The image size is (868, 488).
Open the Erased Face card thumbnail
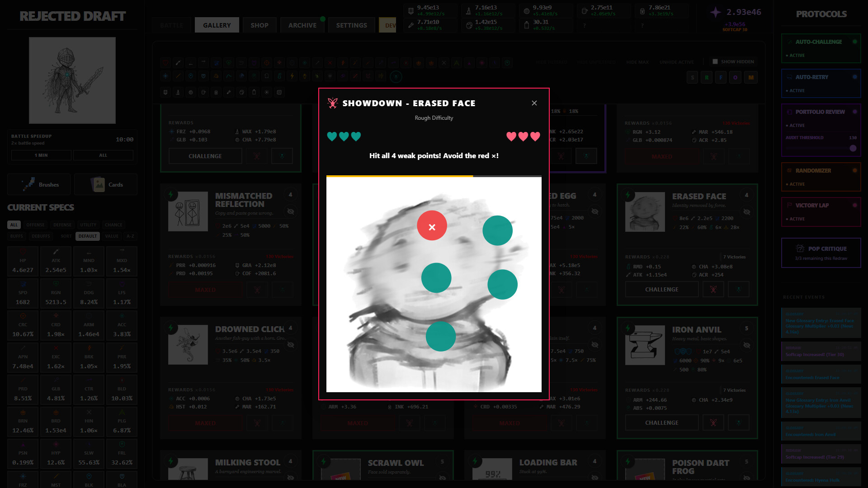point(645,212)
